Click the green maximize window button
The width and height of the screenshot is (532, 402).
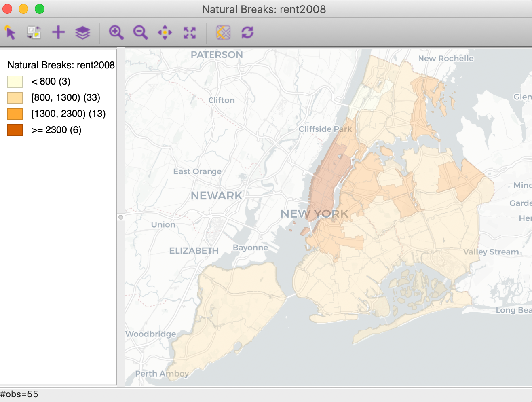click(40, 9)
